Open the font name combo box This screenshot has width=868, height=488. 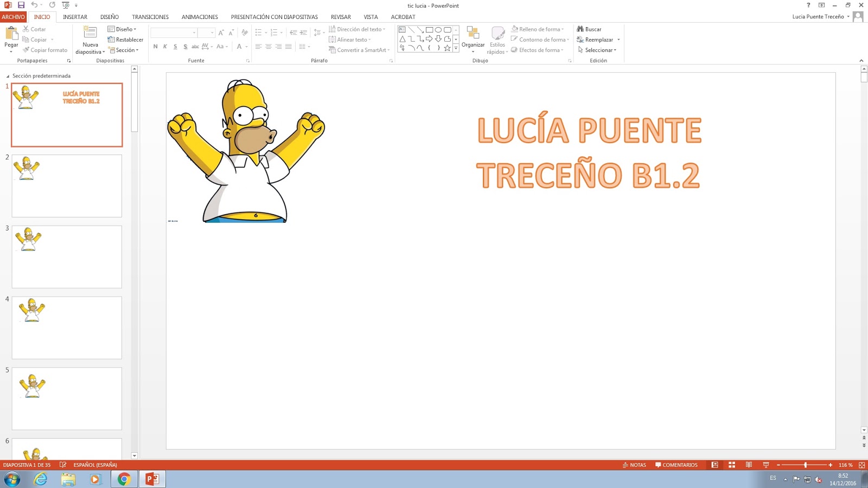click(174, 33)
